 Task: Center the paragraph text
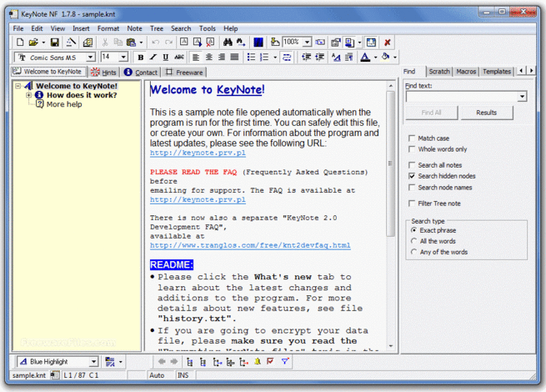(x=209, y=58)
